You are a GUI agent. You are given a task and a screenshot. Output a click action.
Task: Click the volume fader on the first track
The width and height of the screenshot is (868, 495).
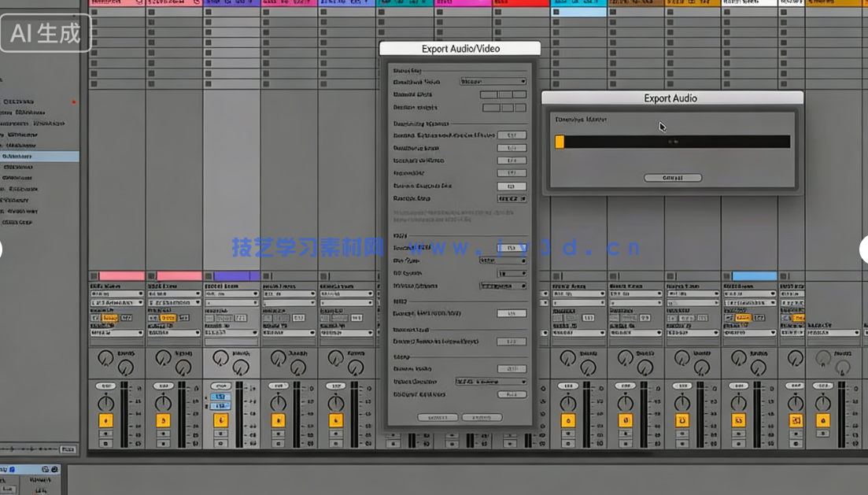pos(125,409)
